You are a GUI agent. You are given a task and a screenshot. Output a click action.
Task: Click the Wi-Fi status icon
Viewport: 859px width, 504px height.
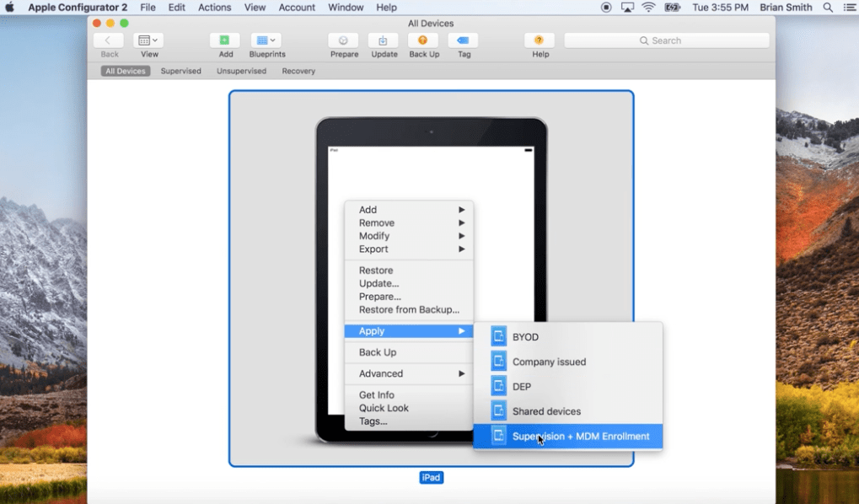pos(649,7)
